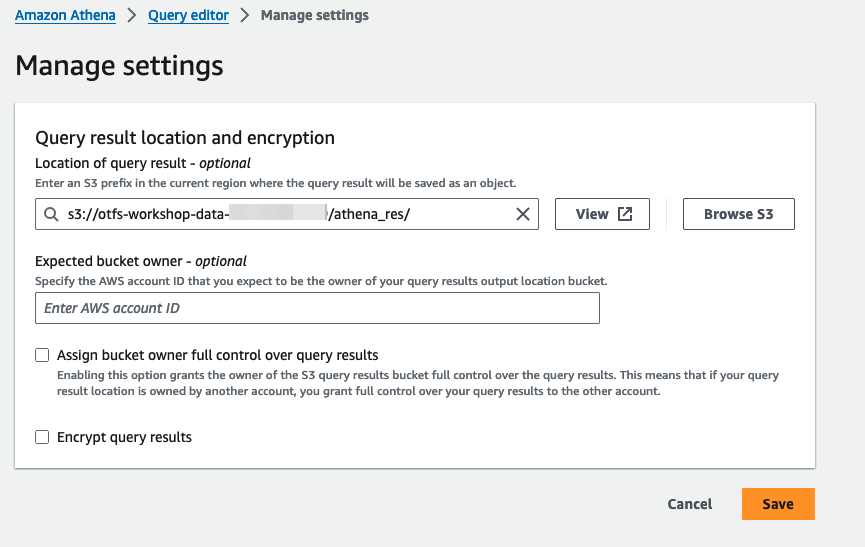
Task: Go to Amazon Athena breadcrumb link
Action: (65, 15)
